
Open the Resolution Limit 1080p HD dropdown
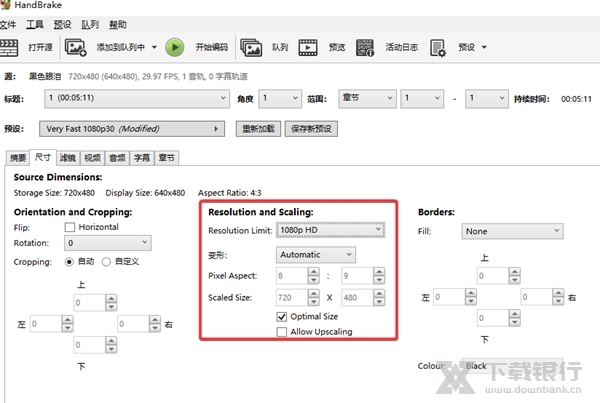pos(331,230)
